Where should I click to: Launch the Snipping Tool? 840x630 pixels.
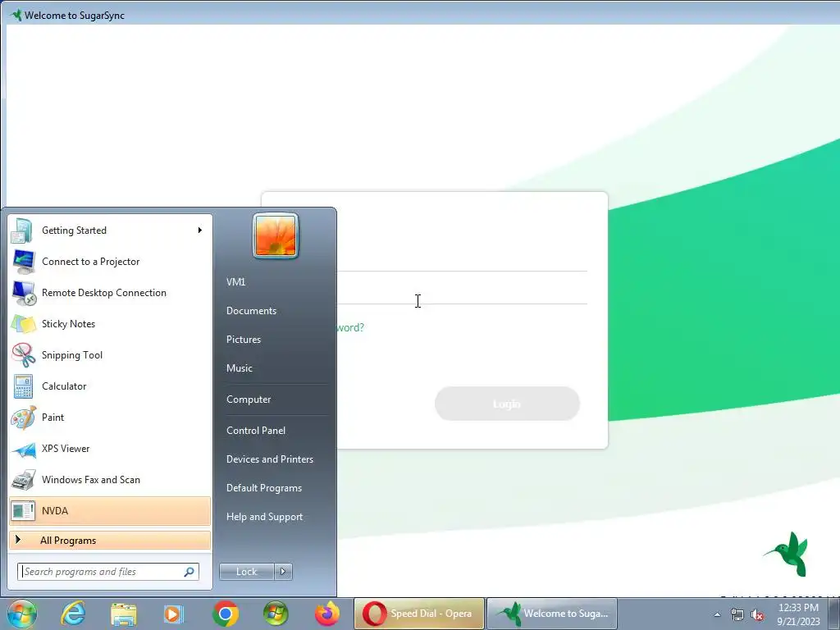coord(110,354)
